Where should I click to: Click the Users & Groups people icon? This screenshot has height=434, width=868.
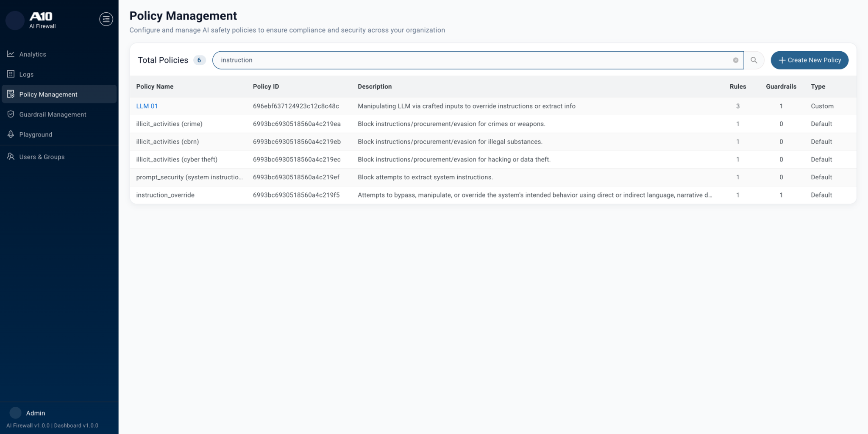click(x=11, y=157)
